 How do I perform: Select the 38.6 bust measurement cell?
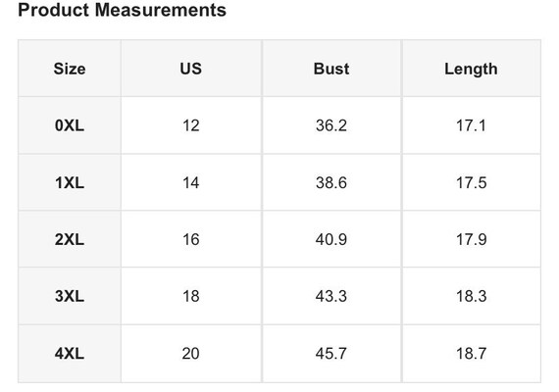pos(331,182)
